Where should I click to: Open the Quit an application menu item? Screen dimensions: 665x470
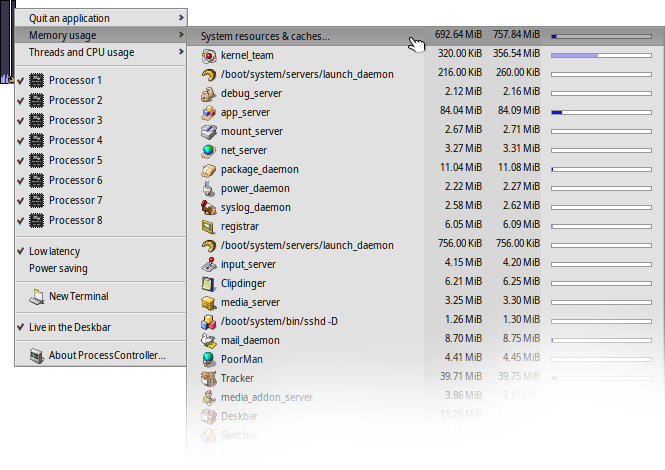(x=101, y=18)
